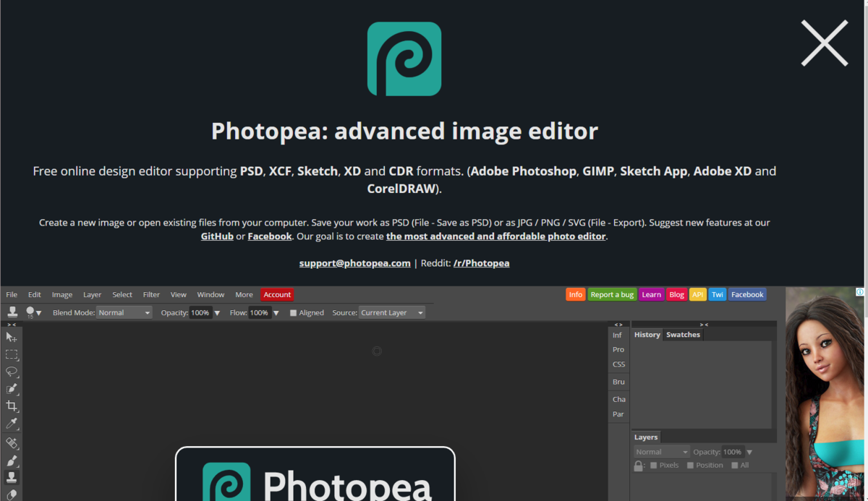Viewport: 868px width, 501px height.
Task: Select the Crop tool
Action: point(12,406)
